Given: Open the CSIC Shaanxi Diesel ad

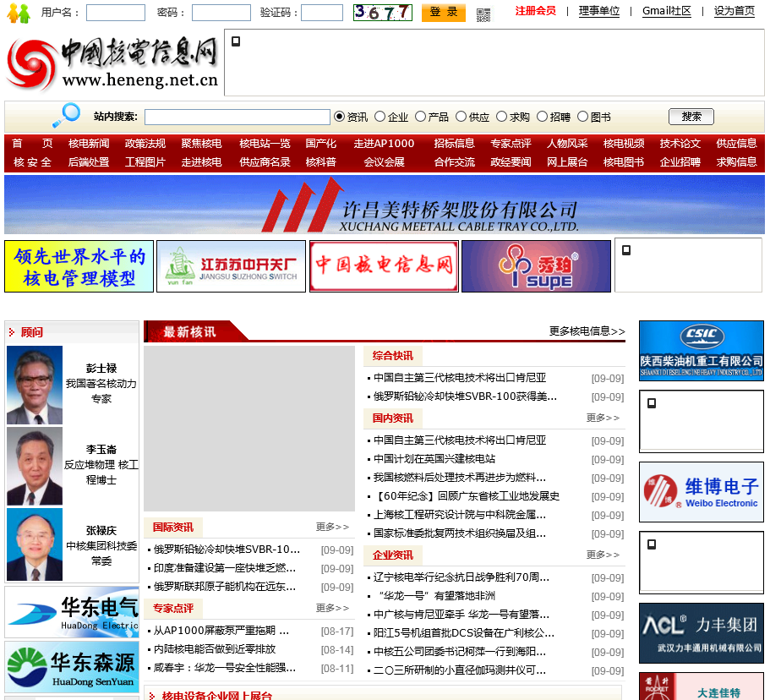Looking at the screenshot, I should click(x=702, y=351).
